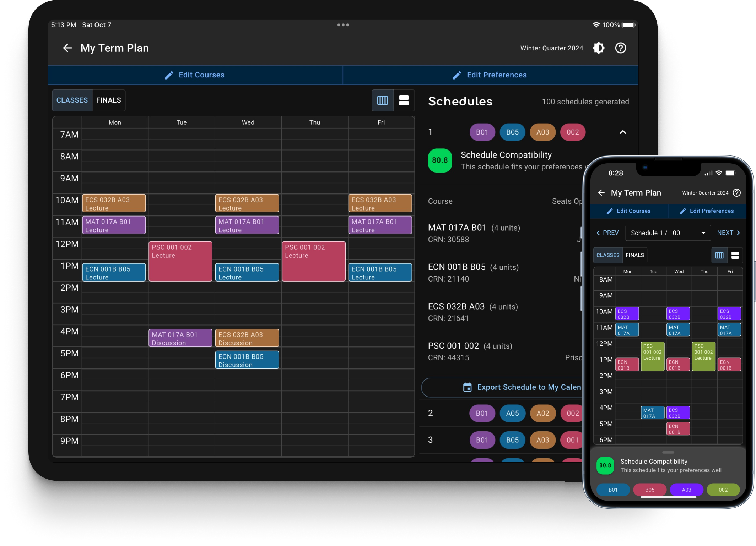
Task: Click the calendar icon on Export Schedule
Action: click(468, 387)
